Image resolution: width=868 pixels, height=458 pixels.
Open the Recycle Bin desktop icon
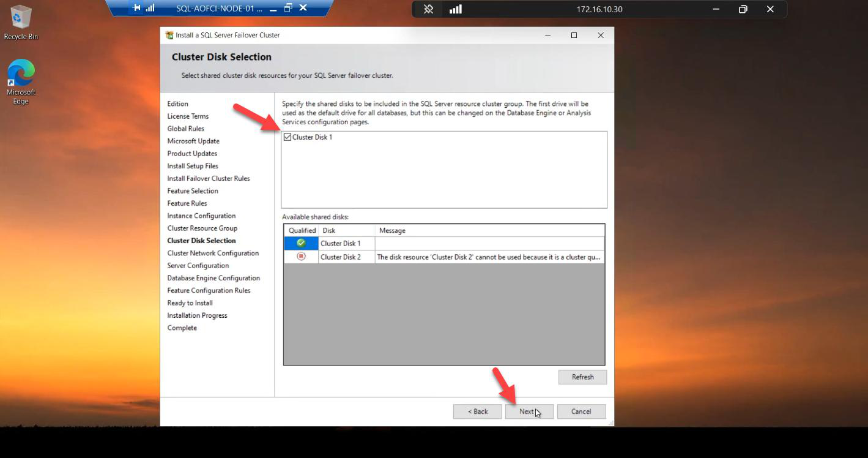[x=20, y=23]
